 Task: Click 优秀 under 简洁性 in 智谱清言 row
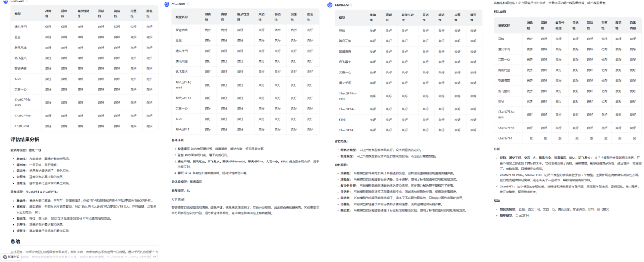(278, 30)
